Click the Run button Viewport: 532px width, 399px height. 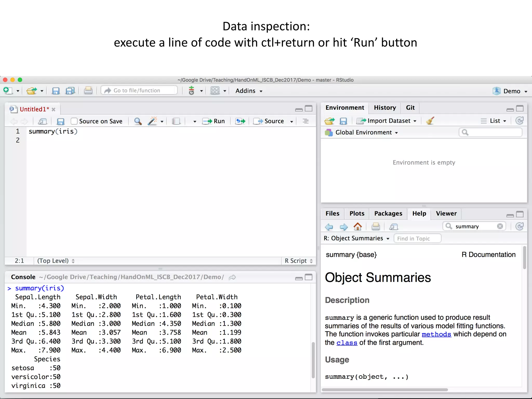coord(214,121)
